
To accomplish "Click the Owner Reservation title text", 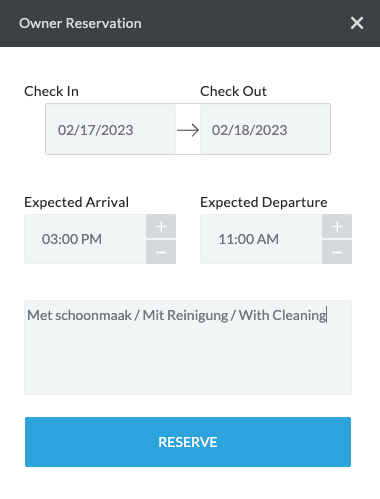I will click(x=80, y=23).
